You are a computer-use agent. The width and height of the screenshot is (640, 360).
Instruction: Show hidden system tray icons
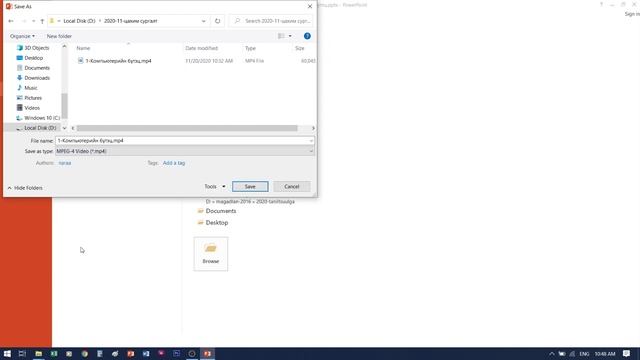point(551,354)
